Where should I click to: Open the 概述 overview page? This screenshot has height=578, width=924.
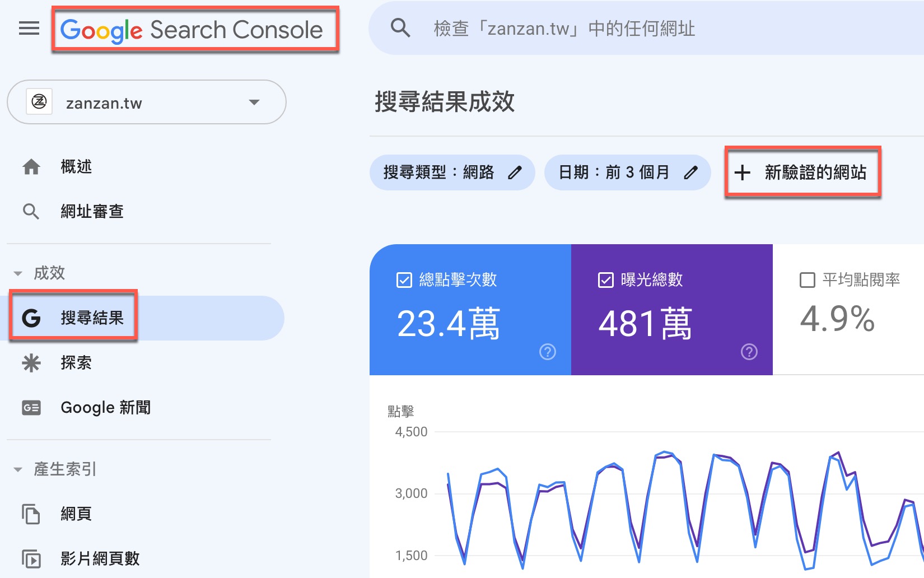point(76,166)
